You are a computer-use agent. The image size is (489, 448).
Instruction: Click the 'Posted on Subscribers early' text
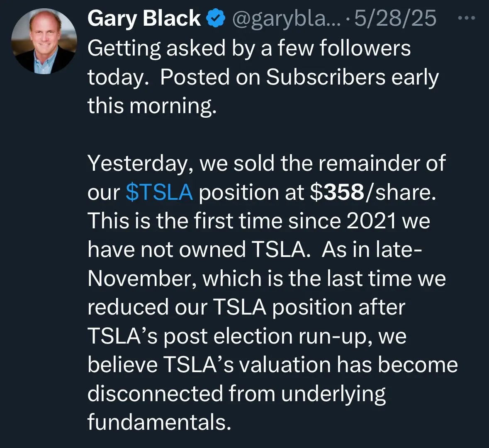pyautogui.click(x=299, y=77)
